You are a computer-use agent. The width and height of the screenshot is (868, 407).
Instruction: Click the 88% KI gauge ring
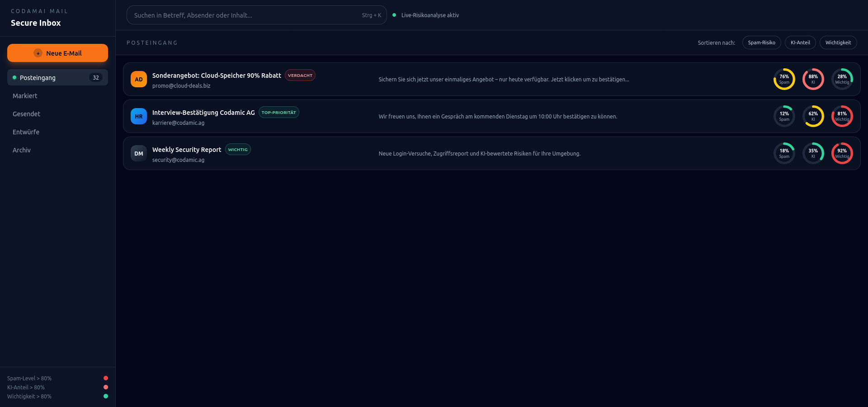(x=813, y=79)
